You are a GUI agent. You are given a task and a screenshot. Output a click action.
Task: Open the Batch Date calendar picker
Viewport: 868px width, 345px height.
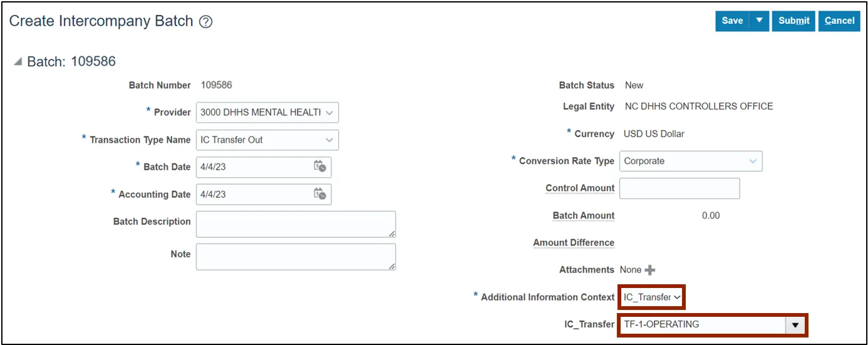(319, 167)
